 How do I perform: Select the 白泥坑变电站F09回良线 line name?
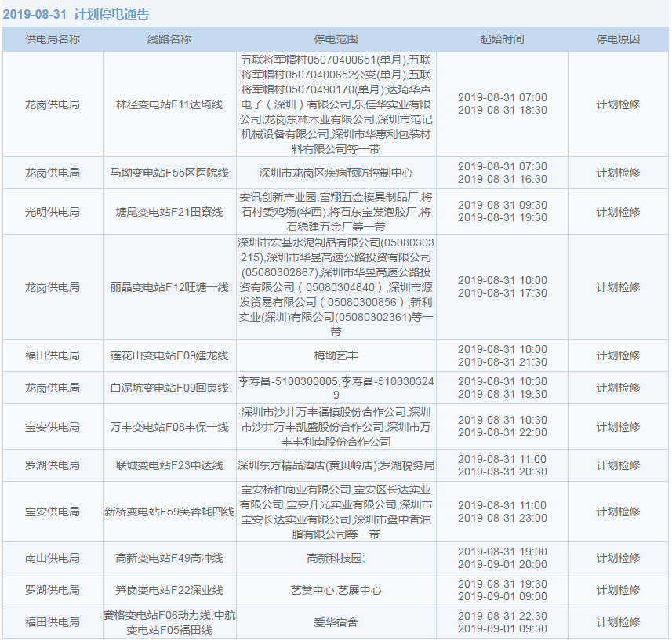tap(169, 388)
